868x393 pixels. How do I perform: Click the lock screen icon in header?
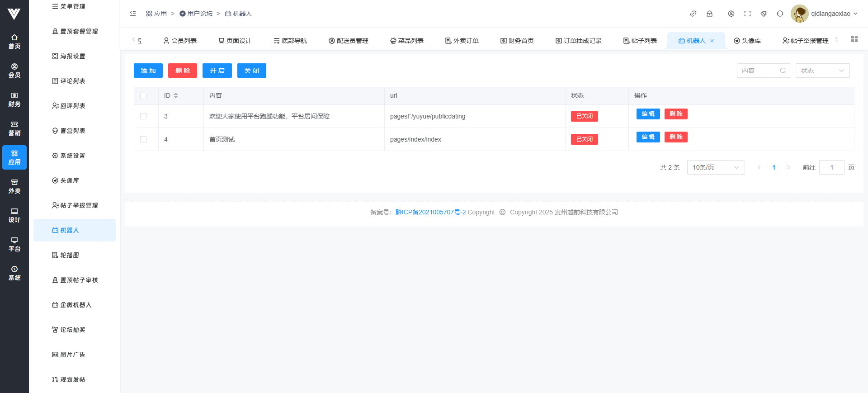[x=709, y=14]
